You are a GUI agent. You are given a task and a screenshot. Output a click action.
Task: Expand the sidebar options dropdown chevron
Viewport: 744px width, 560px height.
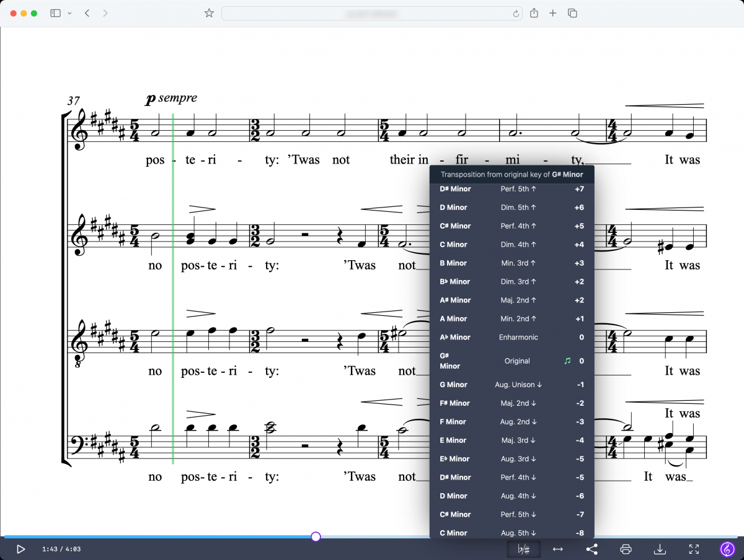tap(69, 13)
